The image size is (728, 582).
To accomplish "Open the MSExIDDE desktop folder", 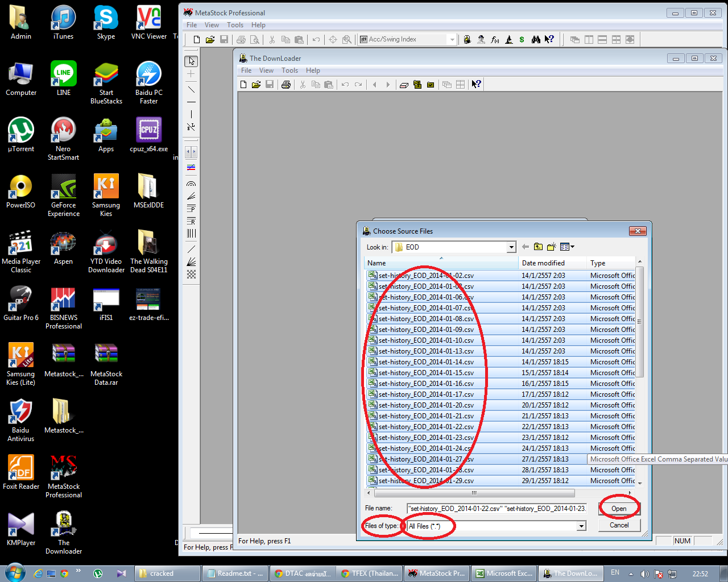I will click(x=148, y=192).
